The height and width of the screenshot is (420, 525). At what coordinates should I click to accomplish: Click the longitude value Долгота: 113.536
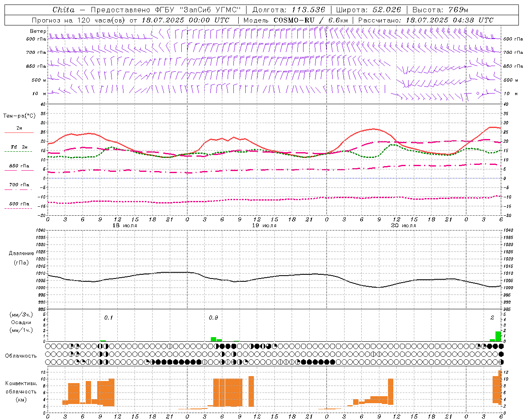[x=289, y=10]
